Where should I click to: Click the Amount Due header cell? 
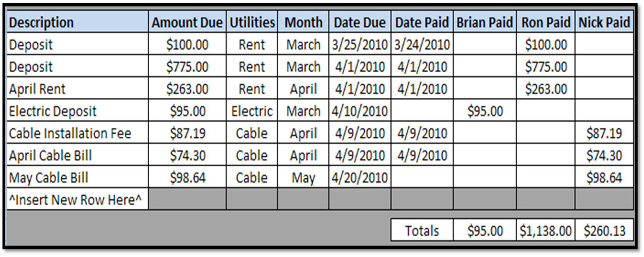tap(188, 22)
